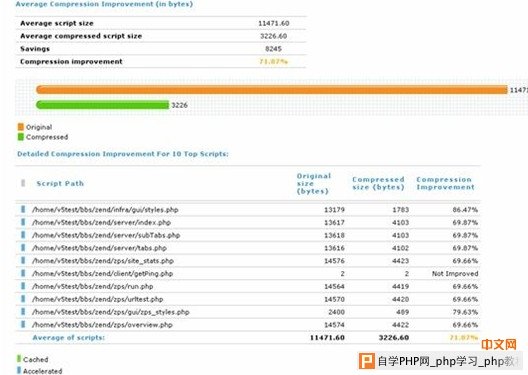Sort by Script Path column header
Screen dimensions: 528x375
[x=60, y=183]
